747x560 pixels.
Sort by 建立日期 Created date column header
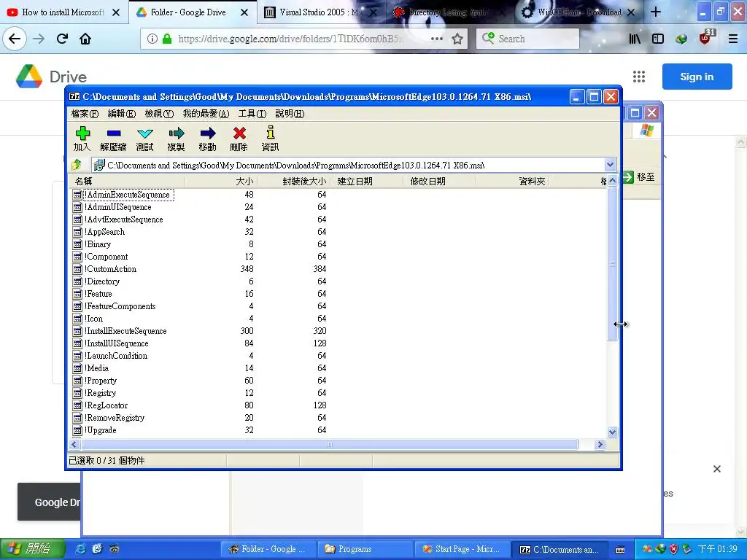coord(366,181)
